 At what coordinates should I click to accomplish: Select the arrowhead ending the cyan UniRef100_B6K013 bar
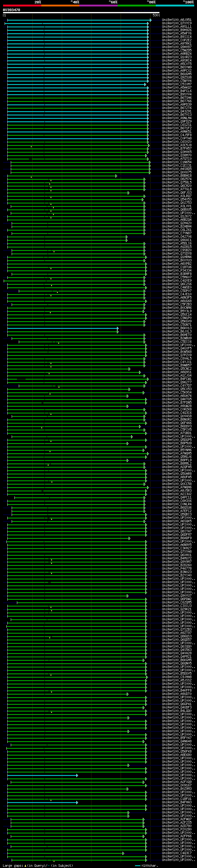pos(118,329)
